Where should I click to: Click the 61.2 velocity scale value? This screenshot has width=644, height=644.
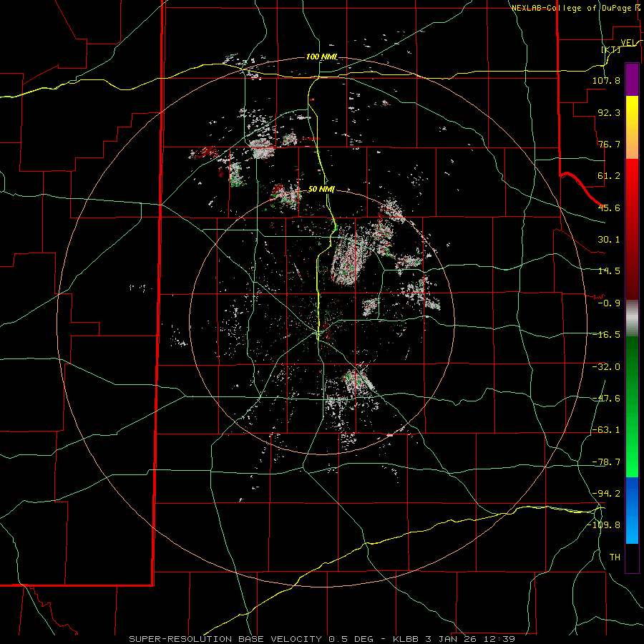pyautogui.click(x=609, y=176)
